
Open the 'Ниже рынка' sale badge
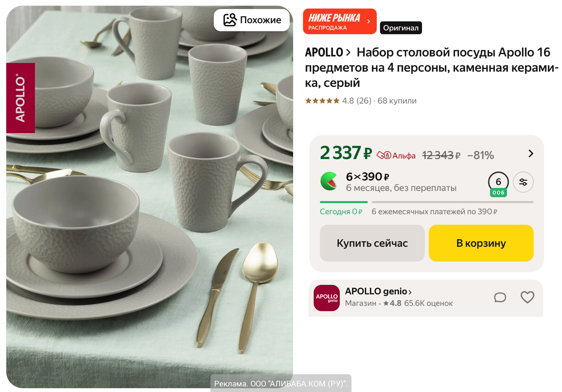coord(339,21)
